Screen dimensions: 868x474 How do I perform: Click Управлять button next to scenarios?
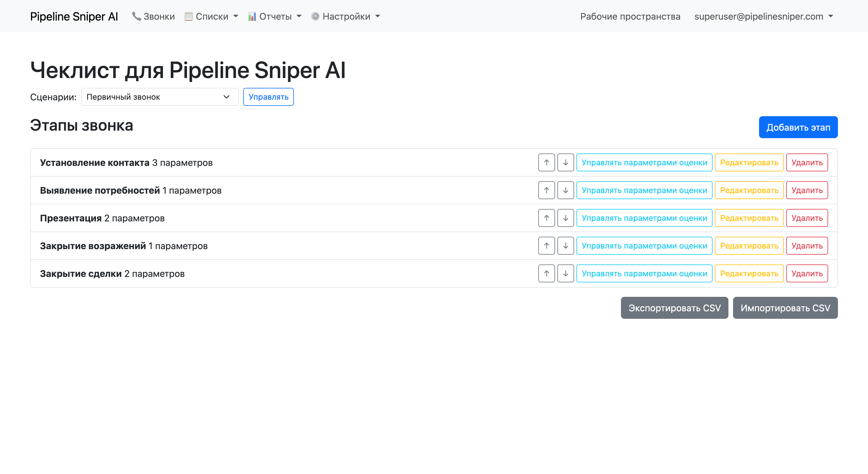pos(268,97)
